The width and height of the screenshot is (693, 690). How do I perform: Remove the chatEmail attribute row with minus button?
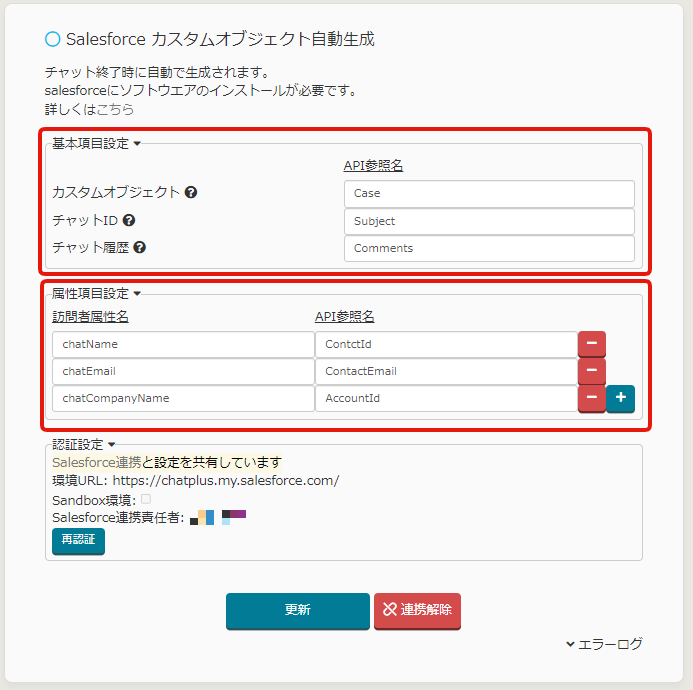point(592,371)
